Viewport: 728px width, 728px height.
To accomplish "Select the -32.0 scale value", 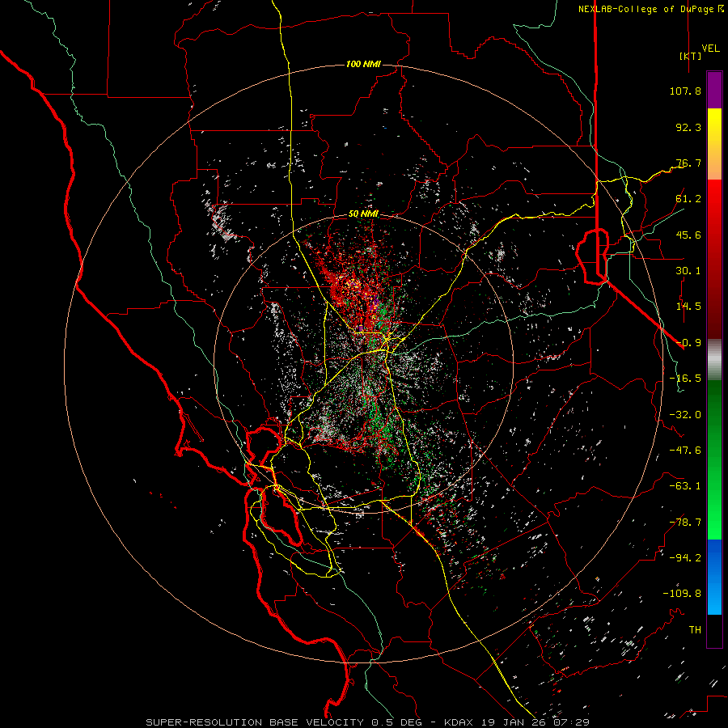I will [x=685, y=415].
